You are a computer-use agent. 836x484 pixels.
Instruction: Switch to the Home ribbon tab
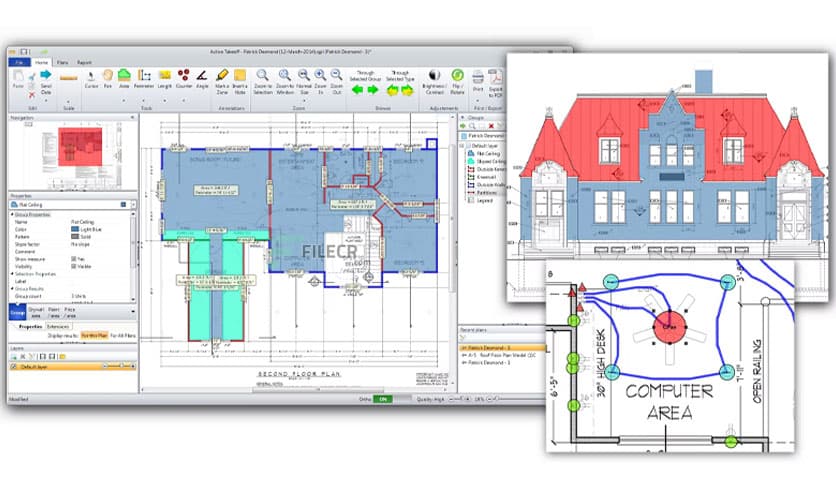[x=41, y=62]
